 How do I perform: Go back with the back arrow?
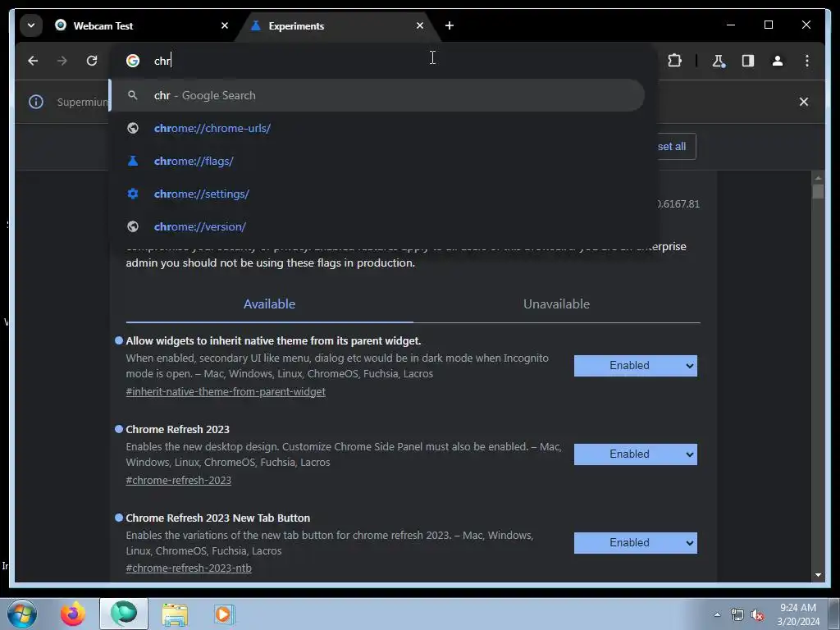click(x=33, y=61)
